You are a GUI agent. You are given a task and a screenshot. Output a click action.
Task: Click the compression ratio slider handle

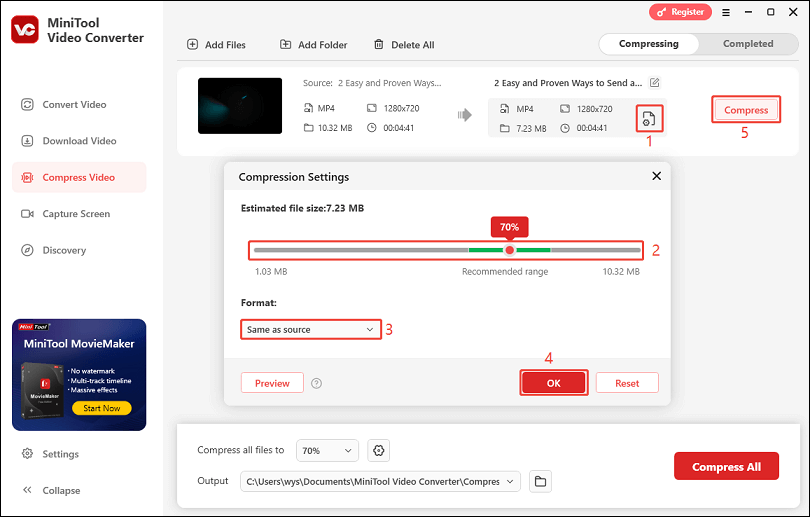pyautogui.click(x=510, y=250)
